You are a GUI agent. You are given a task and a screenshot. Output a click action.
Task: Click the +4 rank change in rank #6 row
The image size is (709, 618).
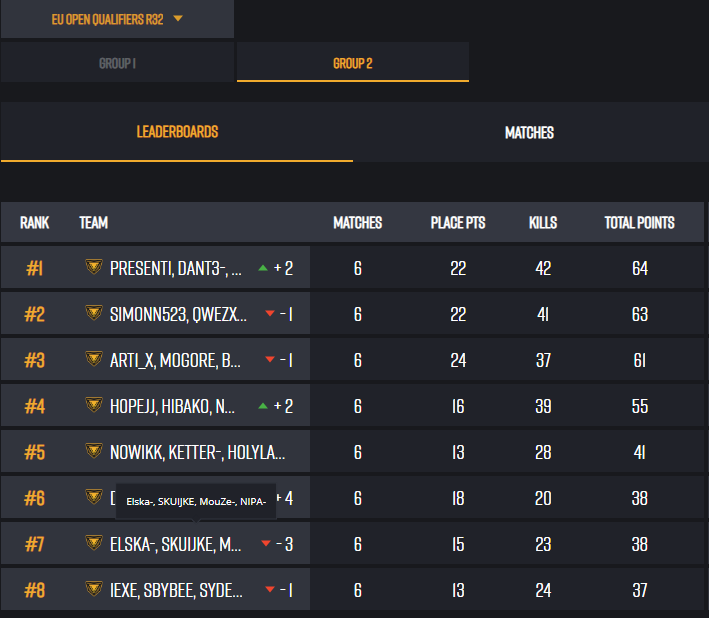pos(285,498)
